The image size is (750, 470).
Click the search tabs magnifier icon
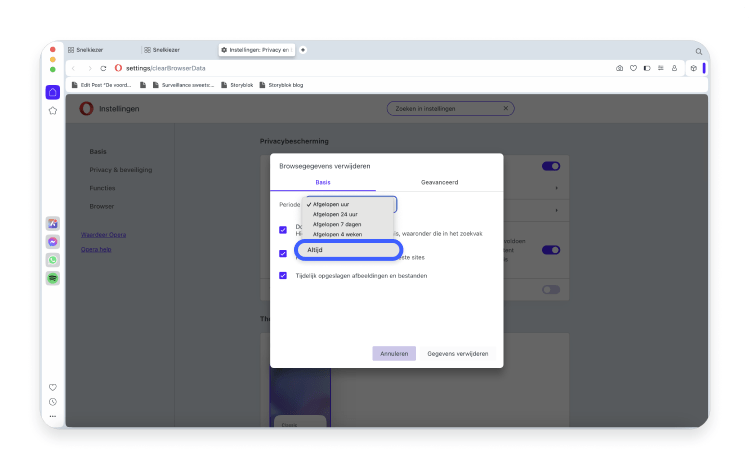point(698,50)
